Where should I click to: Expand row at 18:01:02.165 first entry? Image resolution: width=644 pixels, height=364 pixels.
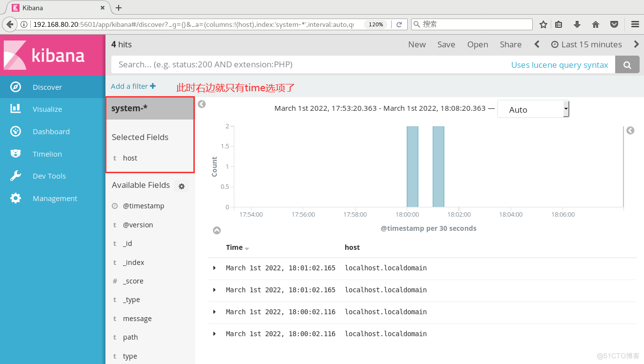click(x=214, y=268)
